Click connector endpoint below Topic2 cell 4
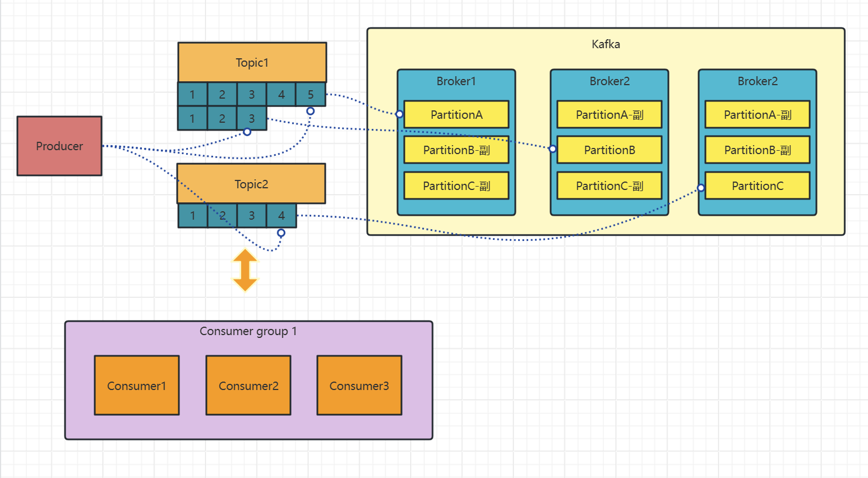The width and height of the screenshot is (868, 478). 281,233
